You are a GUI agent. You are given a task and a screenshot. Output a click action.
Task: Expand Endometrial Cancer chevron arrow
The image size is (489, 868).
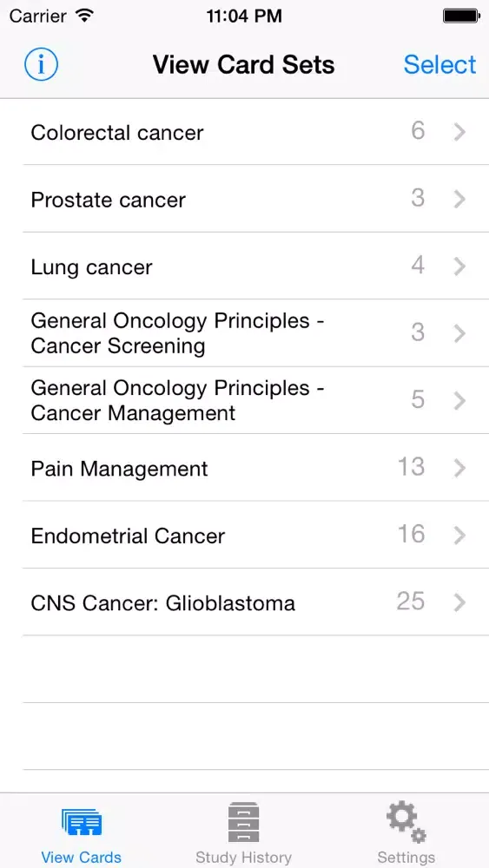coord(459,536)
